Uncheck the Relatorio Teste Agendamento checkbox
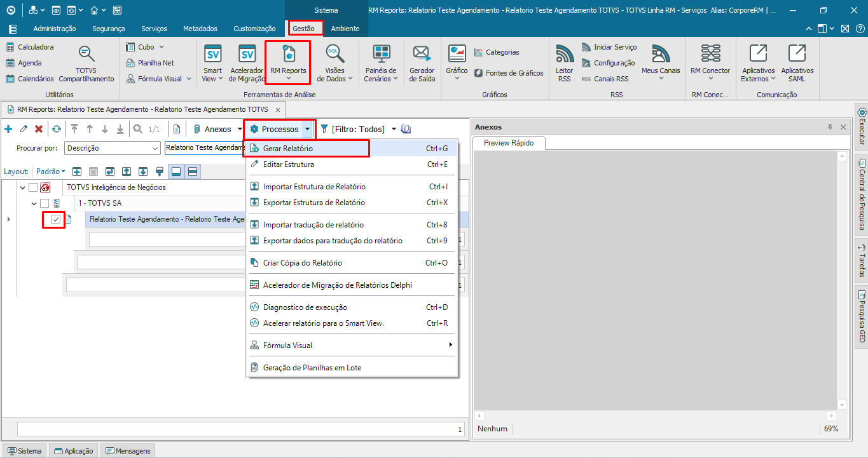 [56, 219]
